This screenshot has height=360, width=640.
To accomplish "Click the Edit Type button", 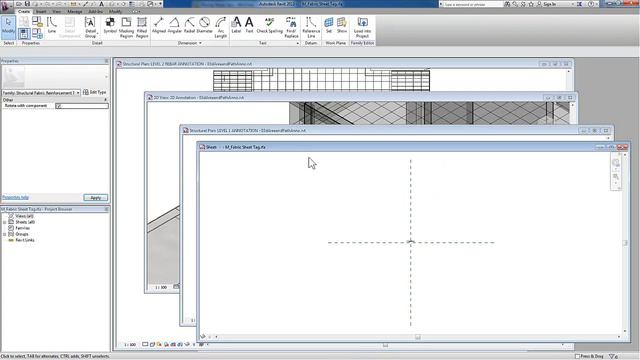I will tap(95, 93).
